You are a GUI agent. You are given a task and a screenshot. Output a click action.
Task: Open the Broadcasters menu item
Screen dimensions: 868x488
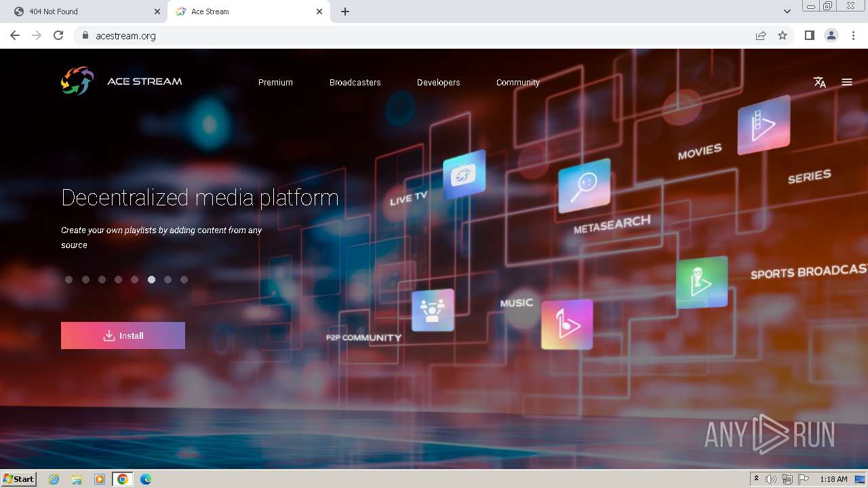[355, 82]
